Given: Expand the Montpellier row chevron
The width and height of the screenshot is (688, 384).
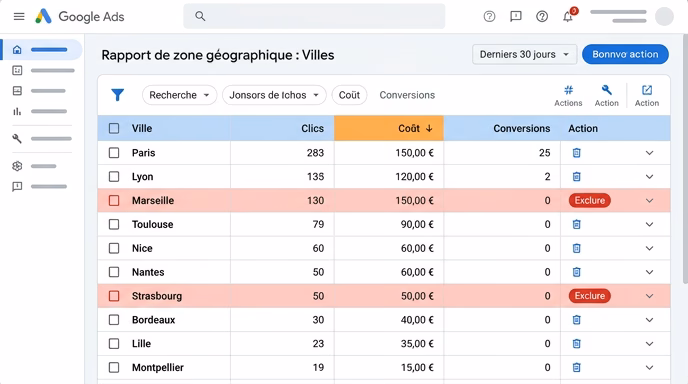Looking at the screenshot, I should point(649,367).
